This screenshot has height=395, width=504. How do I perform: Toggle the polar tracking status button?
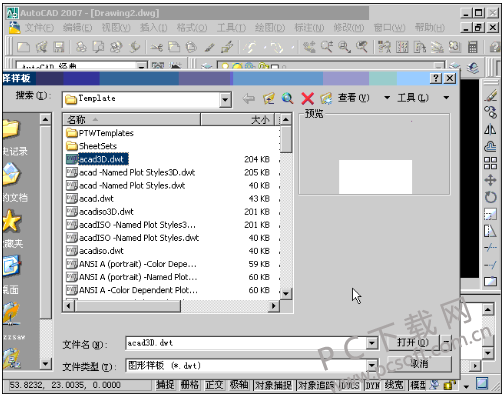[239, 385]
